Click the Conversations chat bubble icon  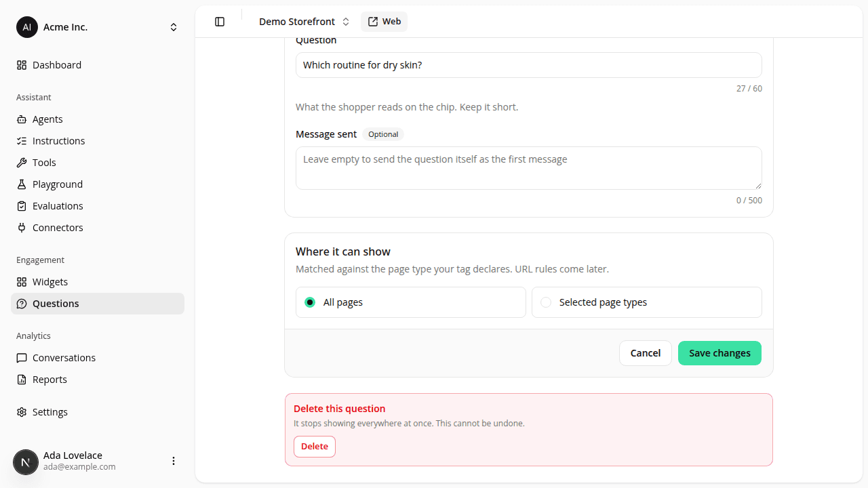tap(22, 358)
